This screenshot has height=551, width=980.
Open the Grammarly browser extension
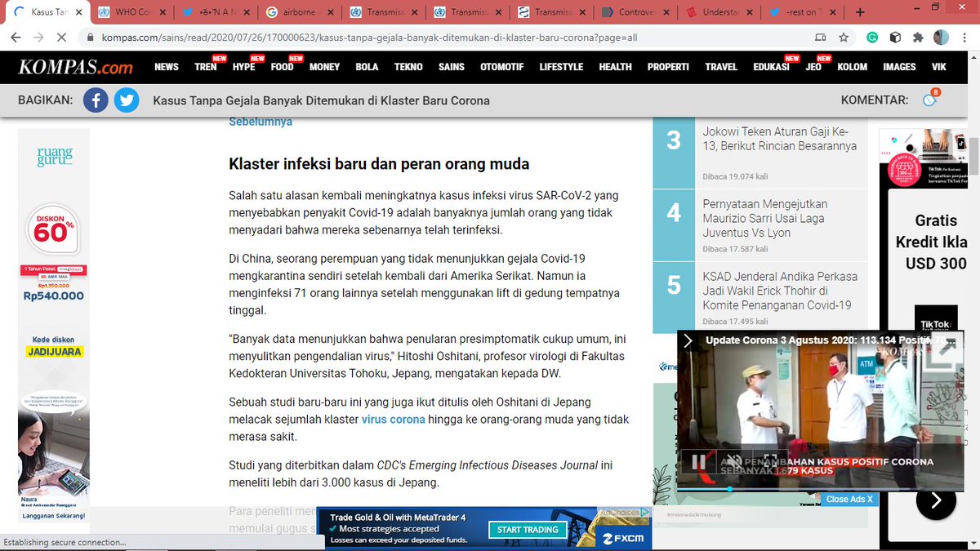click(872, 37)
